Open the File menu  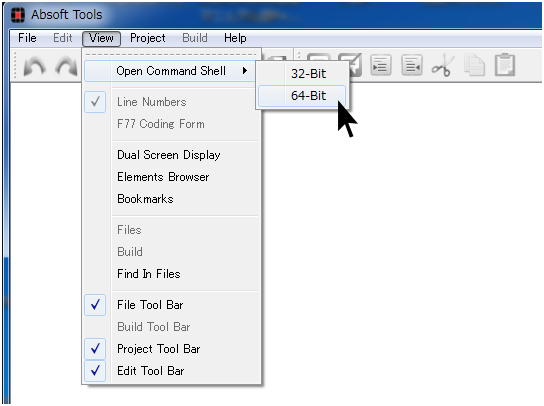(27, 38)
